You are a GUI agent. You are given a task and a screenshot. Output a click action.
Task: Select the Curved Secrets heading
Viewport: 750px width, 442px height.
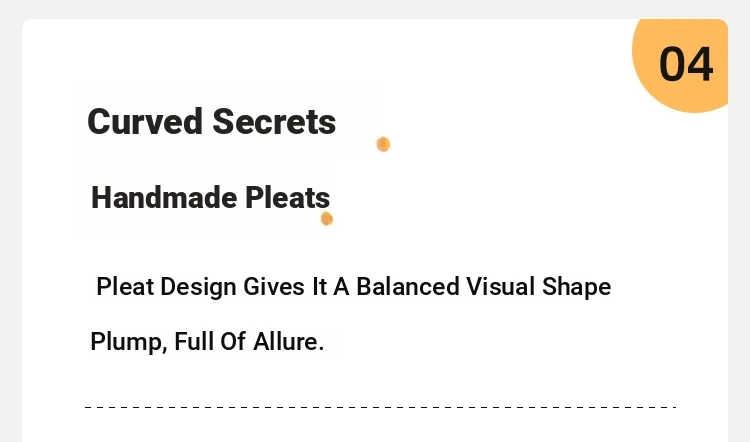[x=211, y=122]
